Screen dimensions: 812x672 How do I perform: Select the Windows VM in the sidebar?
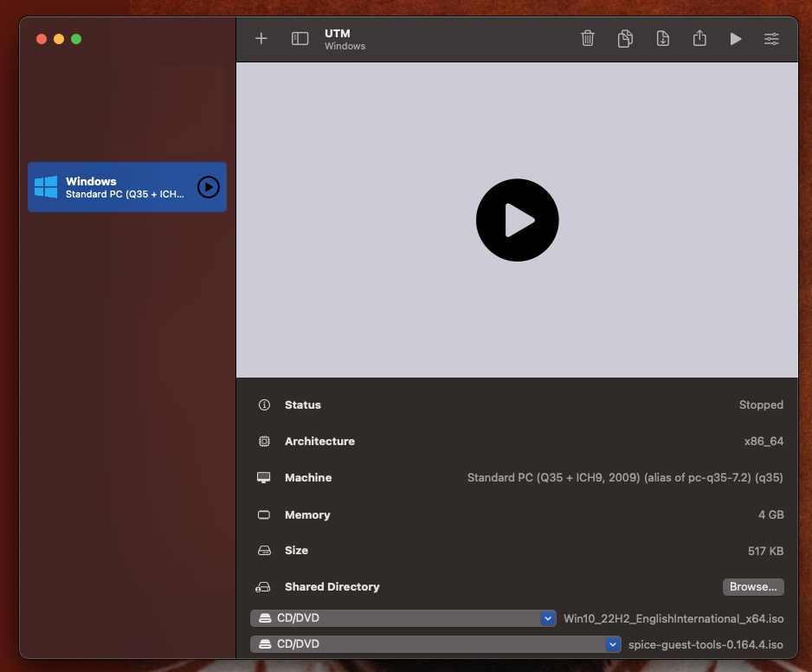pyautogui.click(x=127, y=187)
